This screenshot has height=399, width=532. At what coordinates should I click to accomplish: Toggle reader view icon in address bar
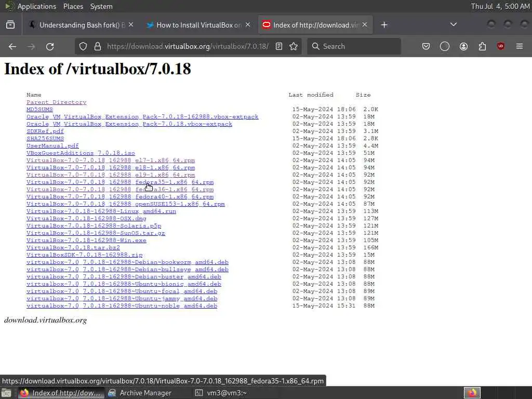[x=279, y=46]
